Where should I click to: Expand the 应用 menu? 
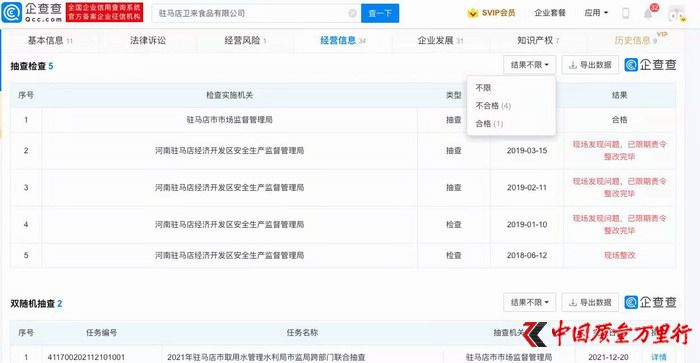point(596,13)
